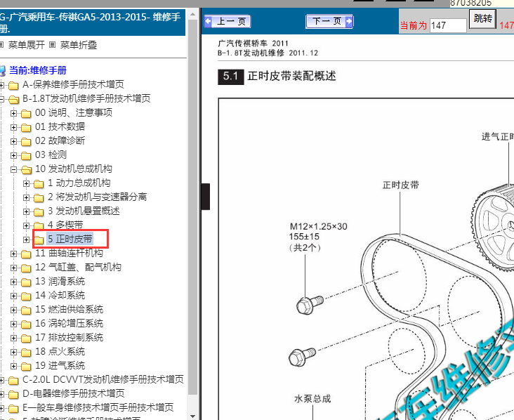The height and width of the screenshot is (420, 514).
Task: Click folder icon of 1 动力总成机构
Action: 39,184
